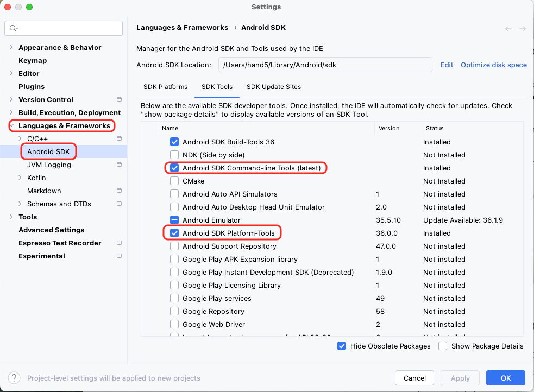Switch to SDK Platforms tab
Viewport: 534px width, 392px height.
coord(165,87)
